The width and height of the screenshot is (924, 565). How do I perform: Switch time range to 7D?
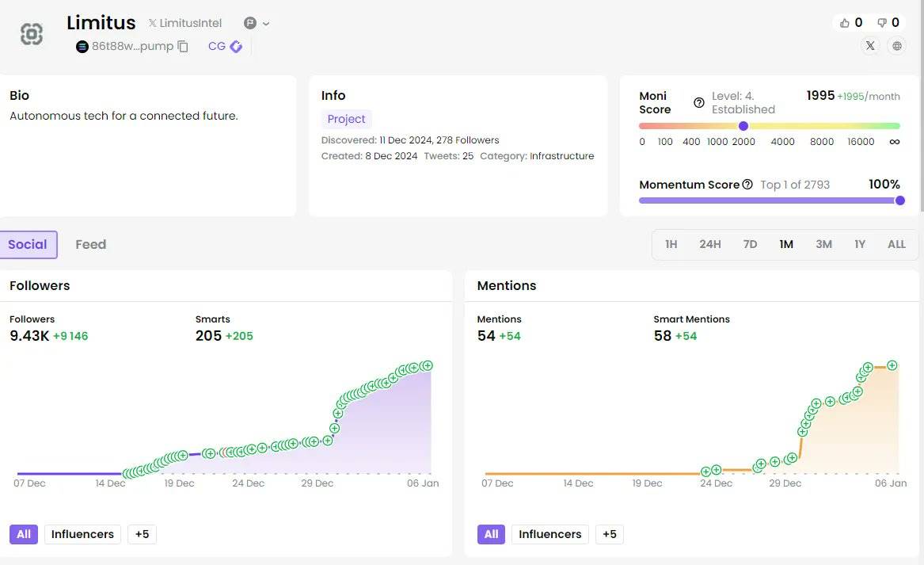(x=750, y=244)
